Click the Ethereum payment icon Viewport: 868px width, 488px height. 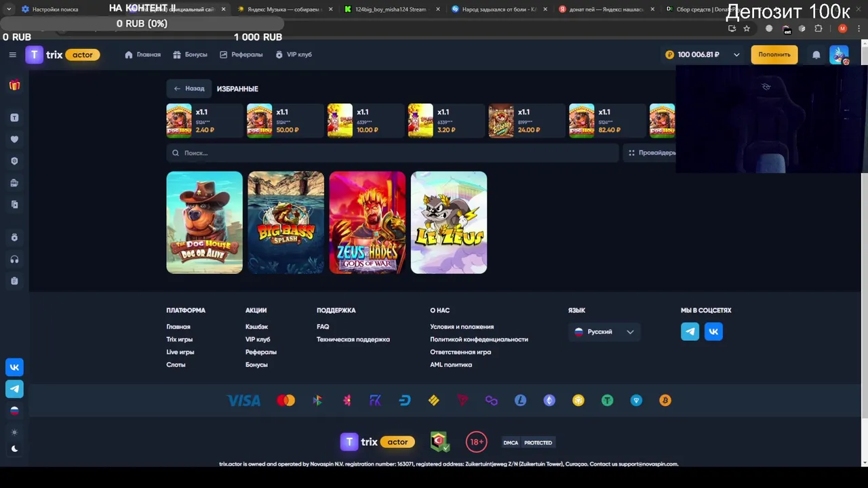click(549, 401)
